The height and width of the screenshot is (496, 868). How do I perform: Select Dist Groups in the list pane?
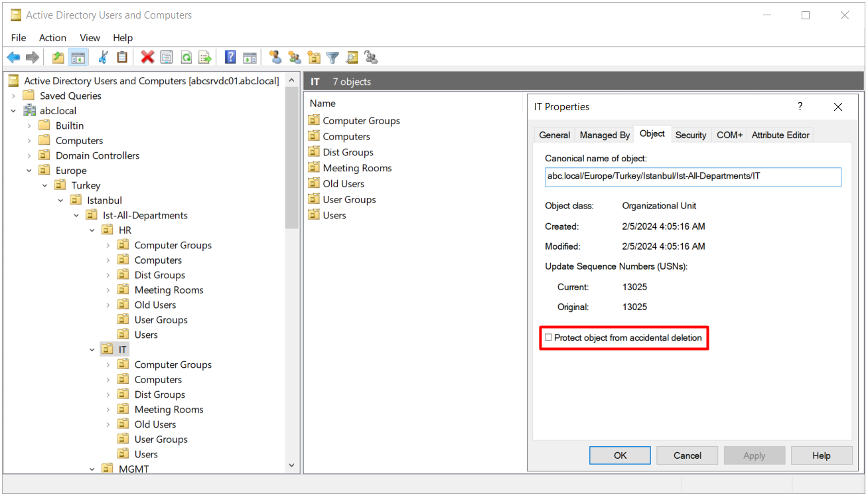pos(348,152)
